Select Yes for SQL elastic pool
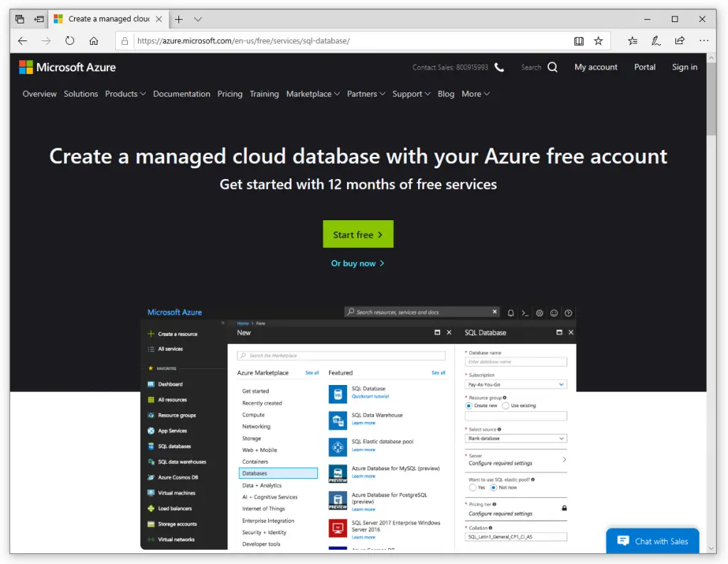This screenshot has height=564, width=728. (x=473, y=487)
